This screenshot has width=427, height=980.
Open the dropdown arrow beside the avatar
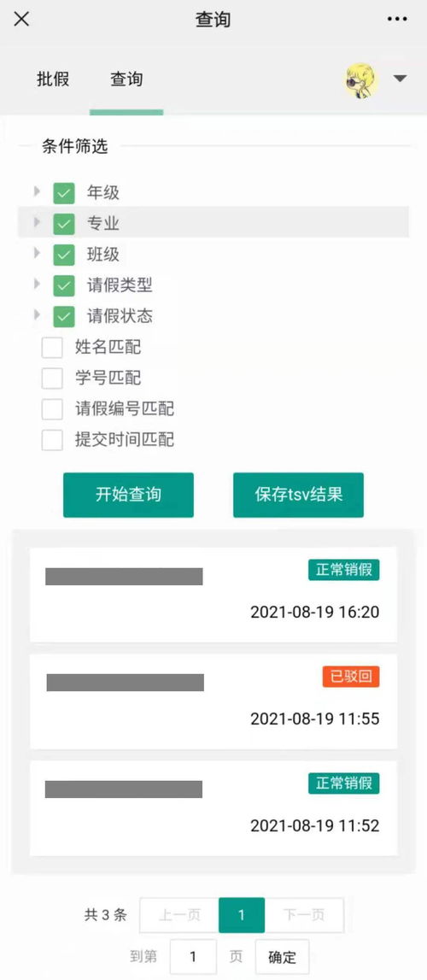(x=401, y=79)
